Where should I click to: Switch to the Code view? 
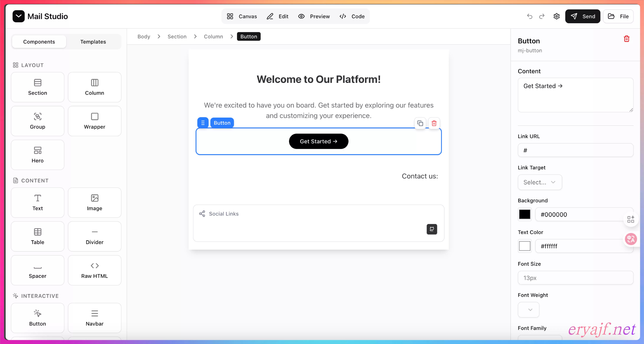[352, 16]
